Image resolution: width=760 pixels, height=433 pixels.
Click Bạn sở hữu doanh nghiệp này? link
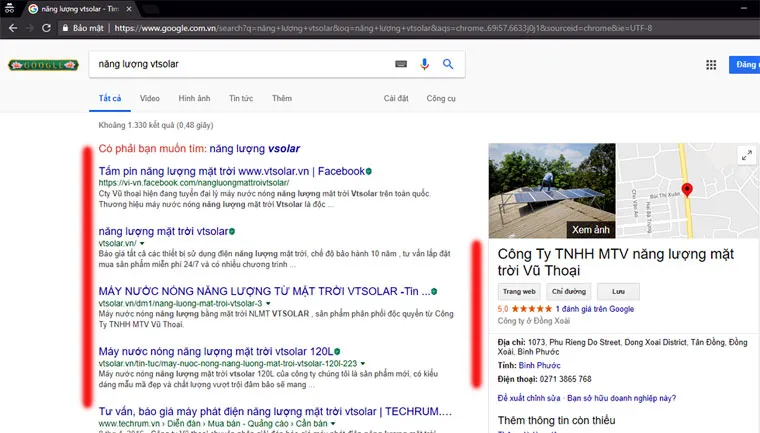[x=621, y=398]
